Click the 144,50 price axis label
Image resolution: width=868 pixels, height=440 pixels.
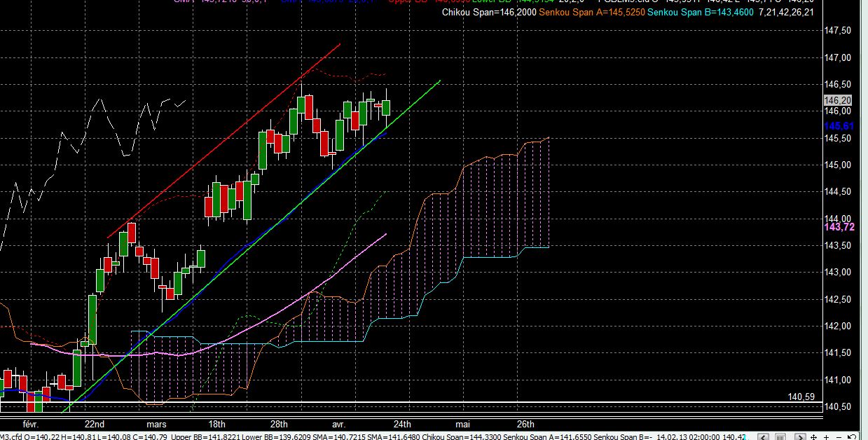(x=838, y=192)
